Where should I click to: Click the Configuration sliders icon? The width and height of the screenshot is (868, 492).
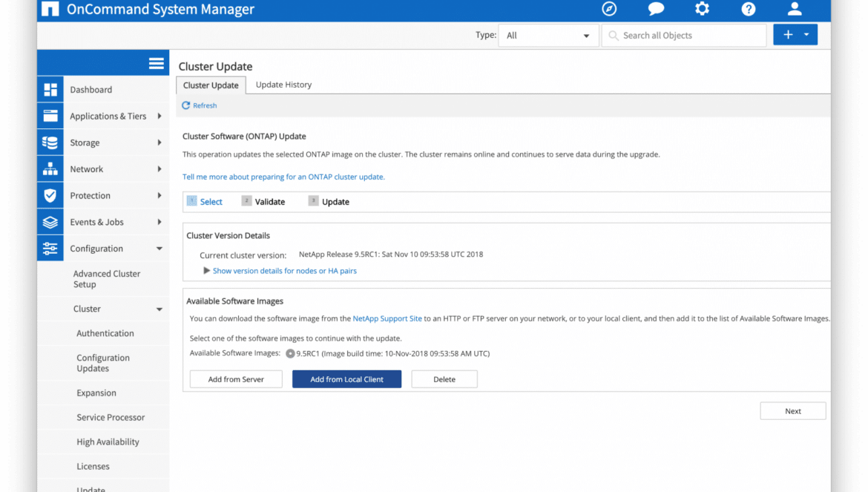click(x=50, y=249)
